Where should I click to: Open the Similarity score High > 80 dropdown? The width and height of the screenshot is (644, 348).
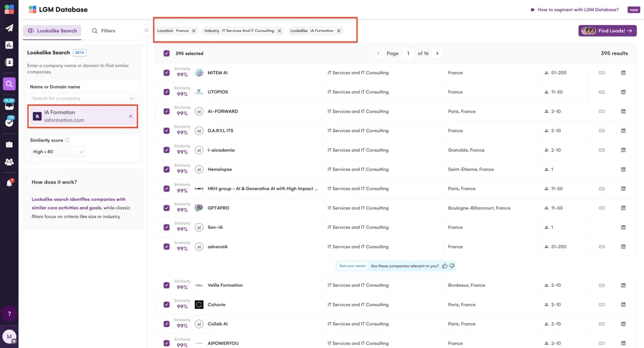[x=58, y=152]
